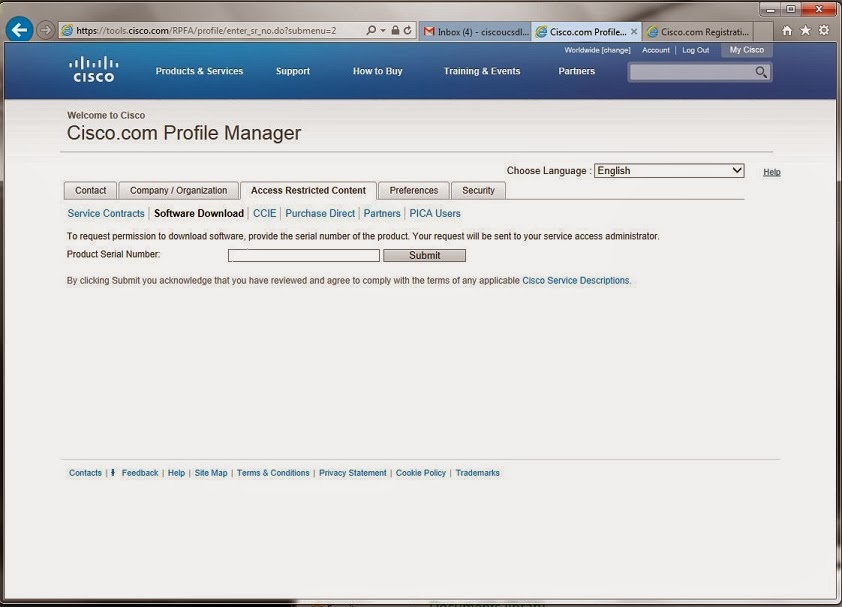Open the My Cisco menu
The height and width of the screenshot is (607, 842).
tap(746, 50)
